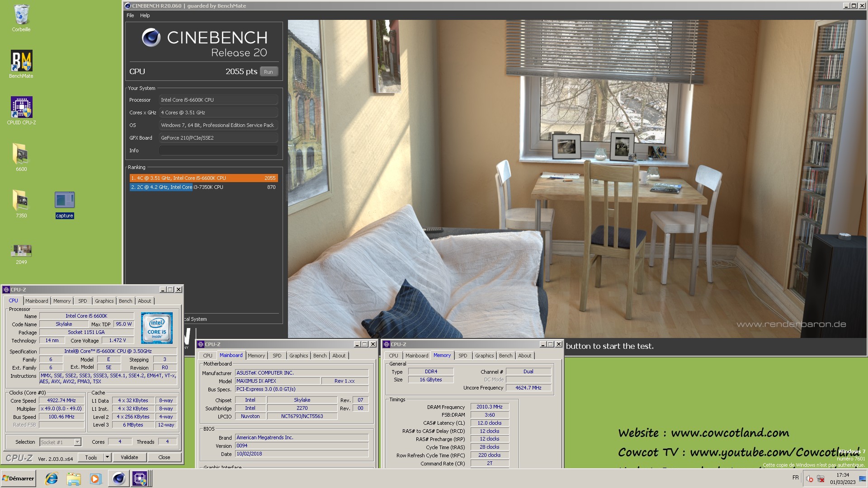
Task: Open the Help menu in Cinebench
Action: coord(145,15)
